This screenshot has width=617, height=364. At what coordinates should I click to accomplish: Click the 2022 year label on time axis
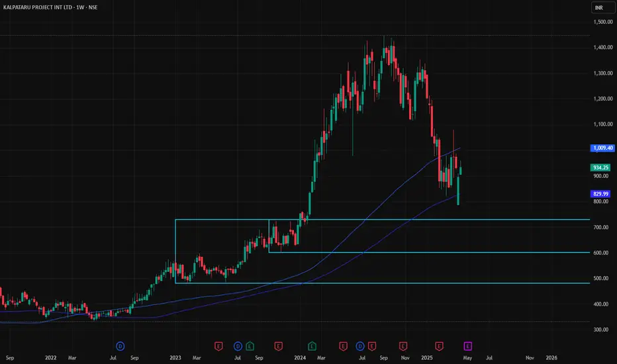click(x=51, y=357)
